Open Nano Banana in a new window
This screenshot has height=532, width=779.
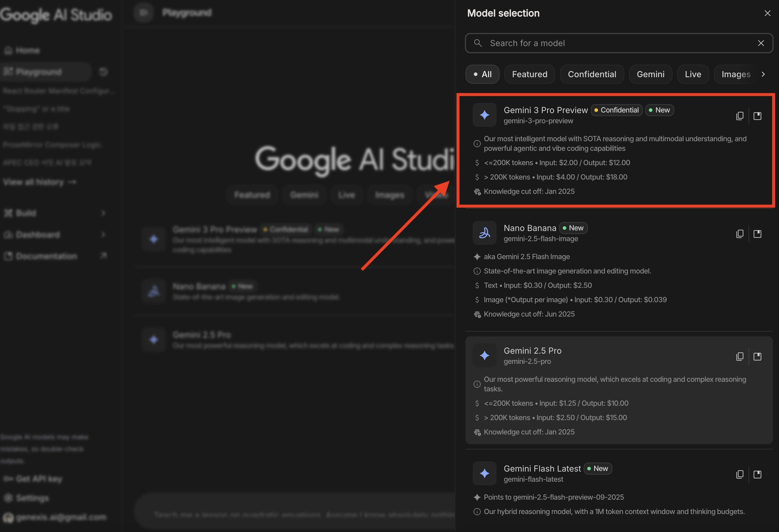[x=757, y=234]
